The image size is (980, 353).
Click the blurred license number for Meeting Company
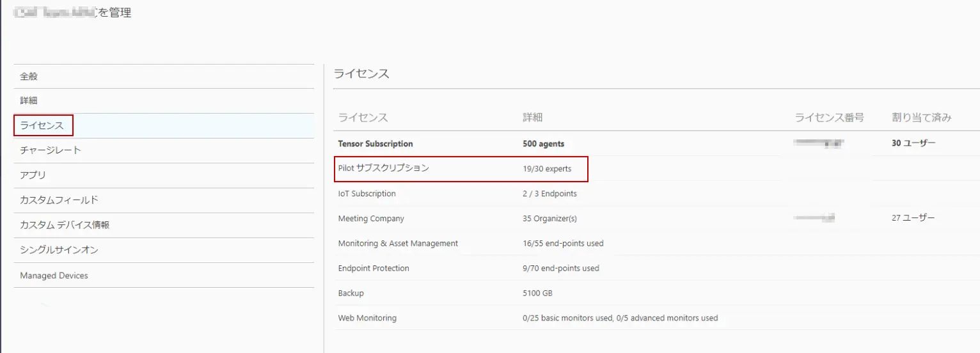[x=814, y=219]
